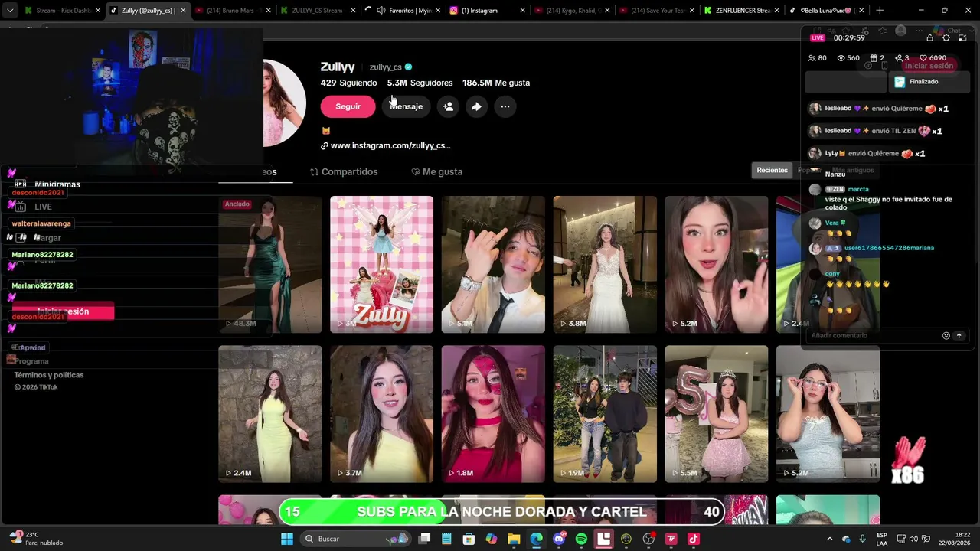Open Spotify from the taskbar

(x=581, y=539)
